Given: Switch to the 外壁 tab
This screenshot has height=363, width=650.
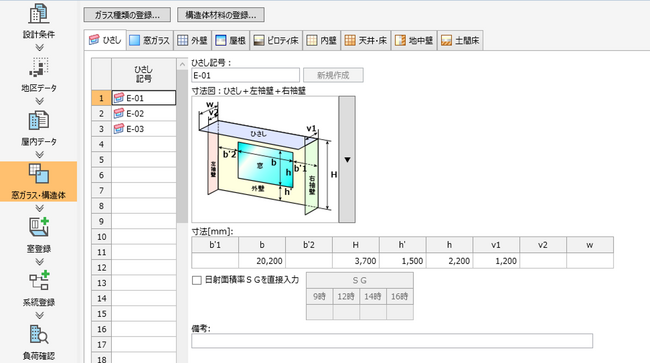Looking at the screenshot, I should click(x=192, y=40).
